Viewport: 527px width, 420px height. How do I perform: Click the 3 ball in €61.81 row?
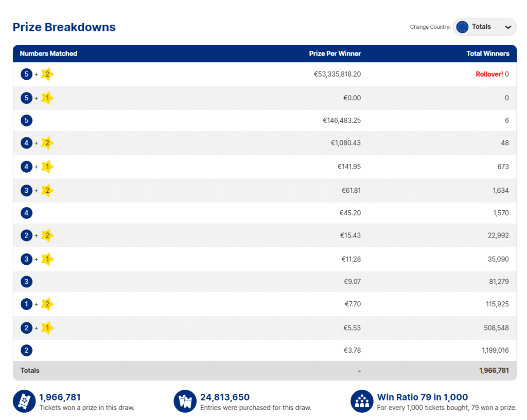27,191
